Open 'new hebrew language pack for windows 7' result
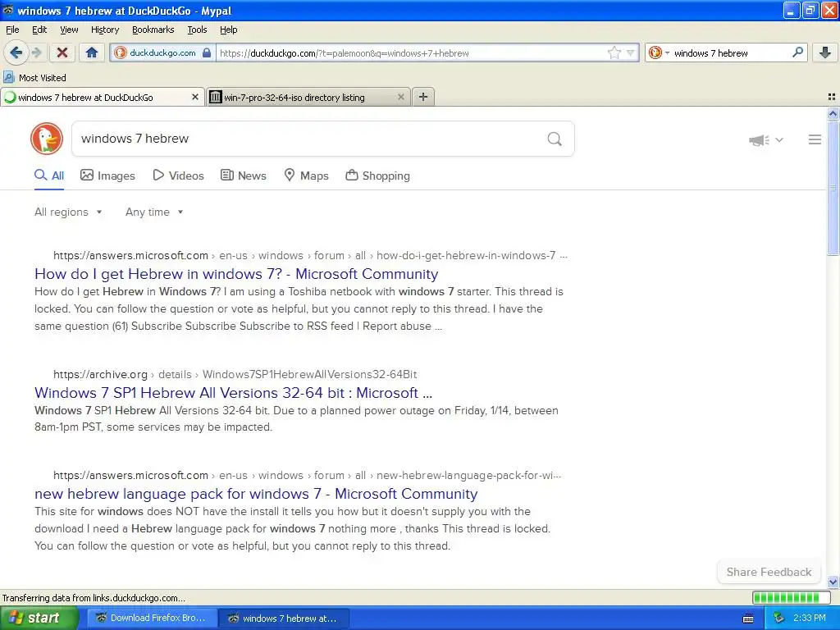This screenshot has height=630, width=840. [x=256, y=494]
